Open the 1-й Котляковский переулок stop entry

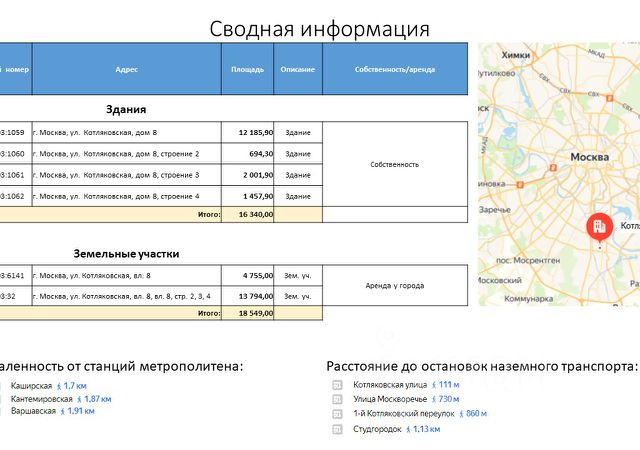(x=404, y=414)
